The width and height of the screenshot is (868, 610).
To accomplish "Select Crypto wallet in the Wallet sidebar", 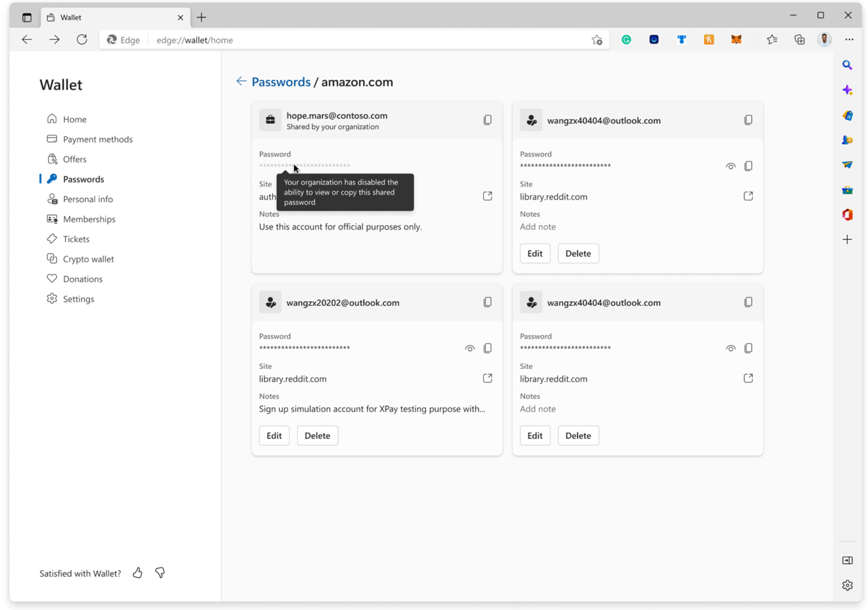I will point(88,259).
